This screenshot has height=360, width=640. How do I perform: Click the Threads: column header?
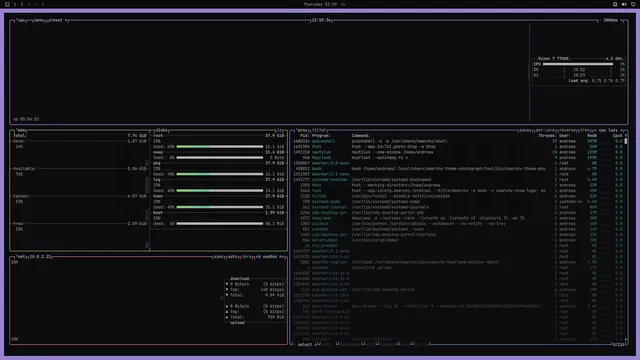(x=547, y=136)
